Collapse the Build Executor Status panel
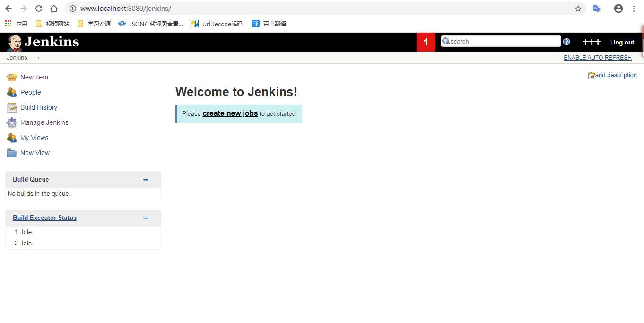This screenshot has width=644, height=323. click(146, 218)
